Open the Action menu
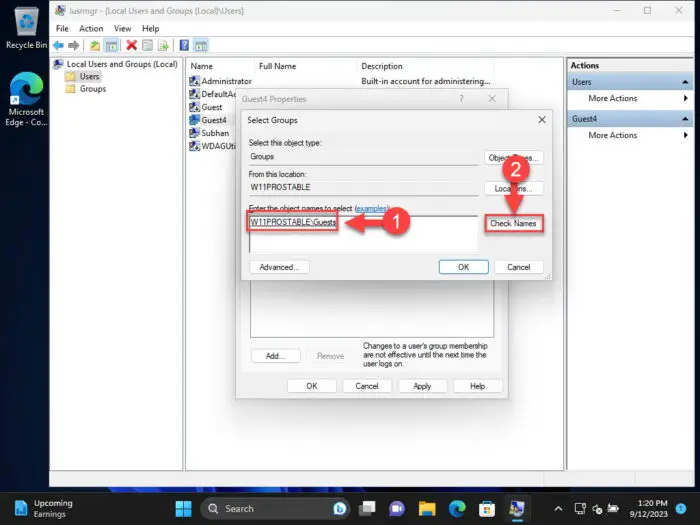Viewport: 700px width, 525px height. tap(91, 29)
